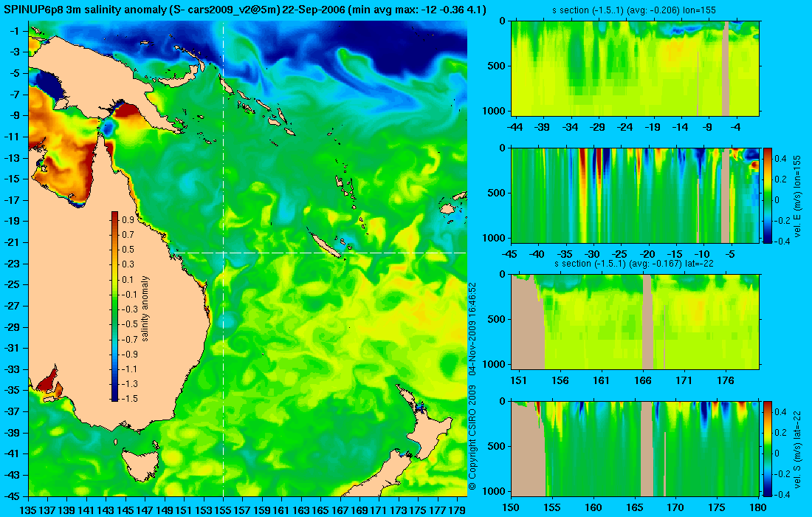Click the 500 depth label of the vel. S section
The height and width of the screenshot is (517, 812).
click(498, 447)
